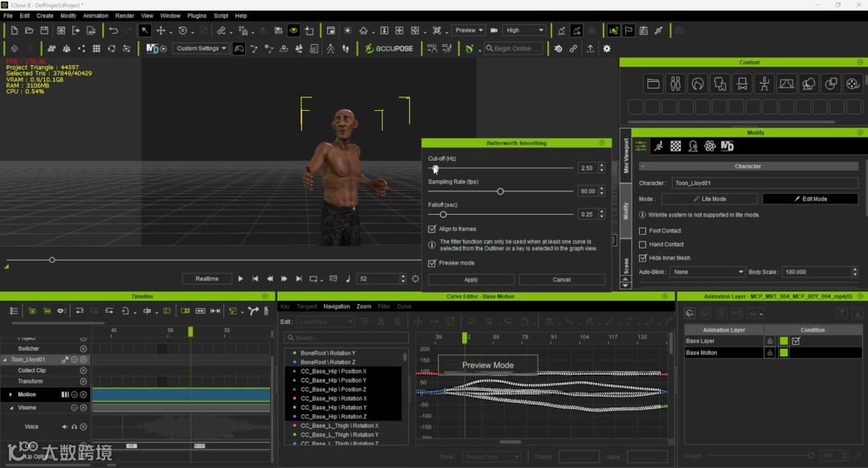Click the Home camera view icon
This screenshot has width=868, height=468.
point(363,31)
